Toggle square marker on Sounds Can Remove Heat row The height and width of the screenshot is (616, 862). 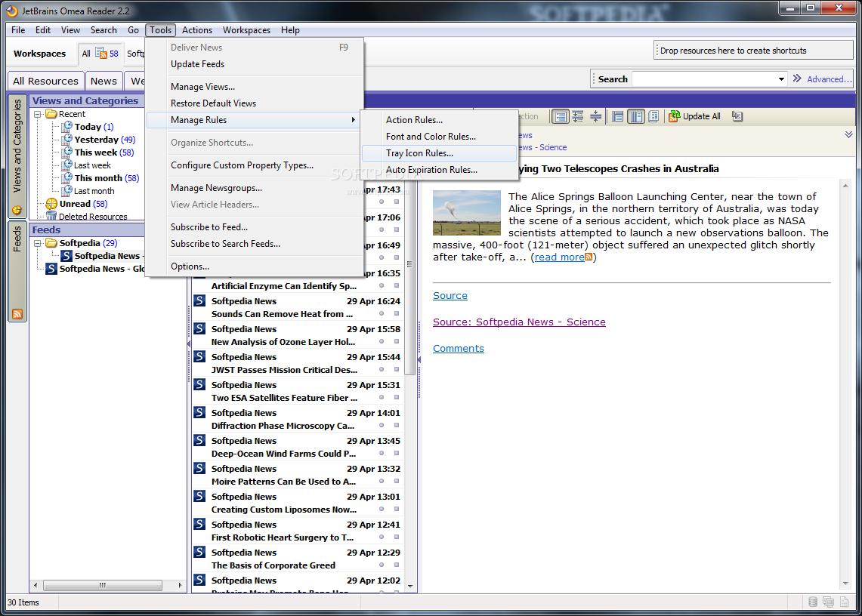pyautogui.click(x=397, y=313)
